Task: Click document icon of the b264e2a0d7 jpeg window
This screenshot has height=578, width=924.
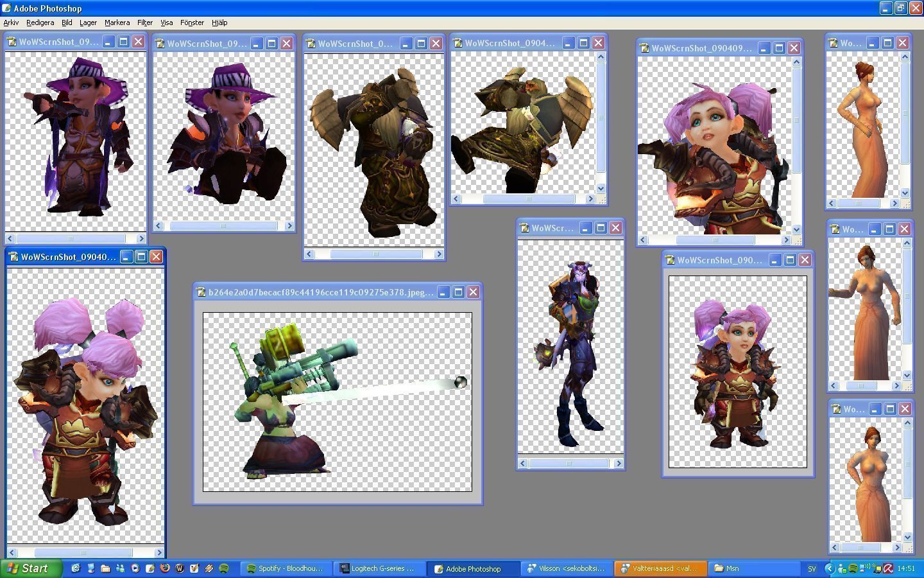Action: pos(201,292)
